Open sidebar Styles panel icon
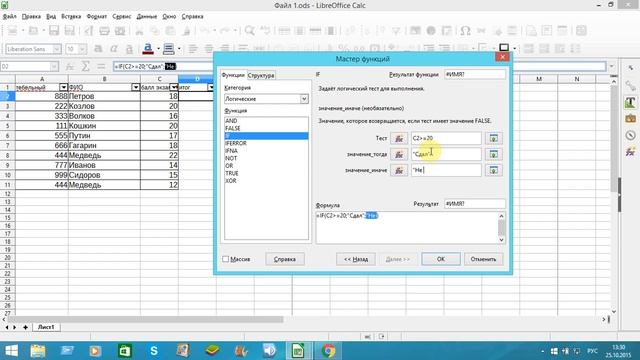 click(x=630, y=102)
